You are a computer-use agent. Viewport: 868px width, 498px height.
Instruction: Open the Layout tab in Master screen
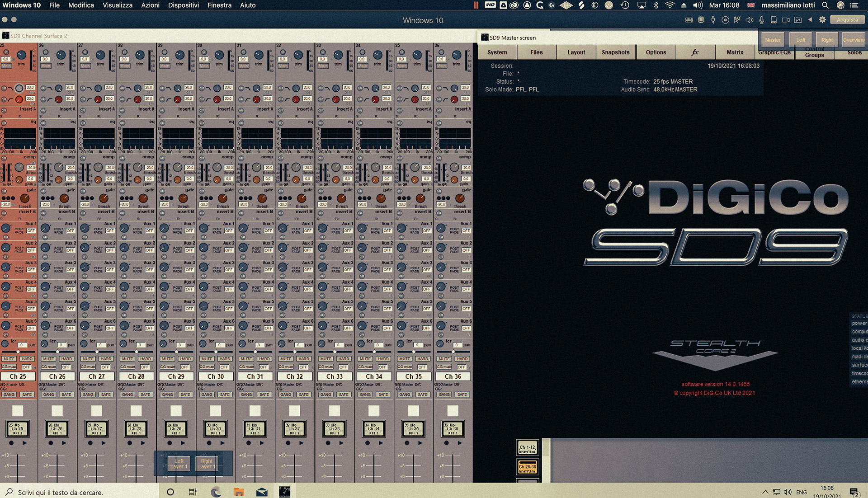576,52
